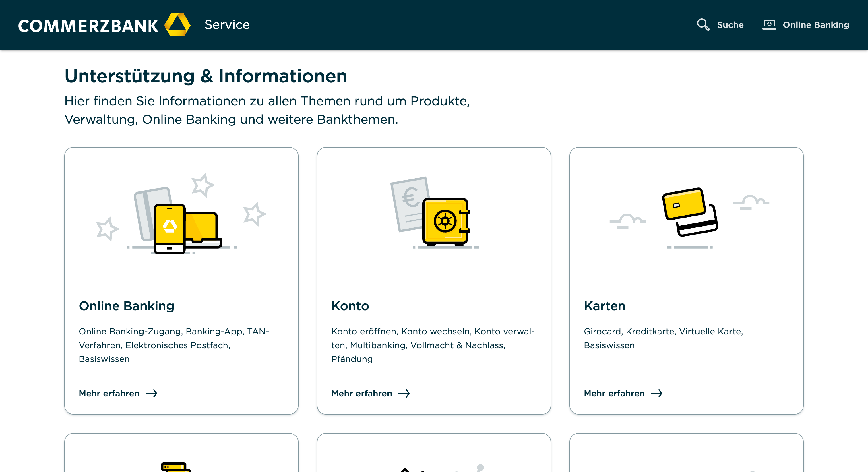Click the Online Banking laptop icon in header
The width and height of the screenshot is (868, 472).
tap(769, 25)
